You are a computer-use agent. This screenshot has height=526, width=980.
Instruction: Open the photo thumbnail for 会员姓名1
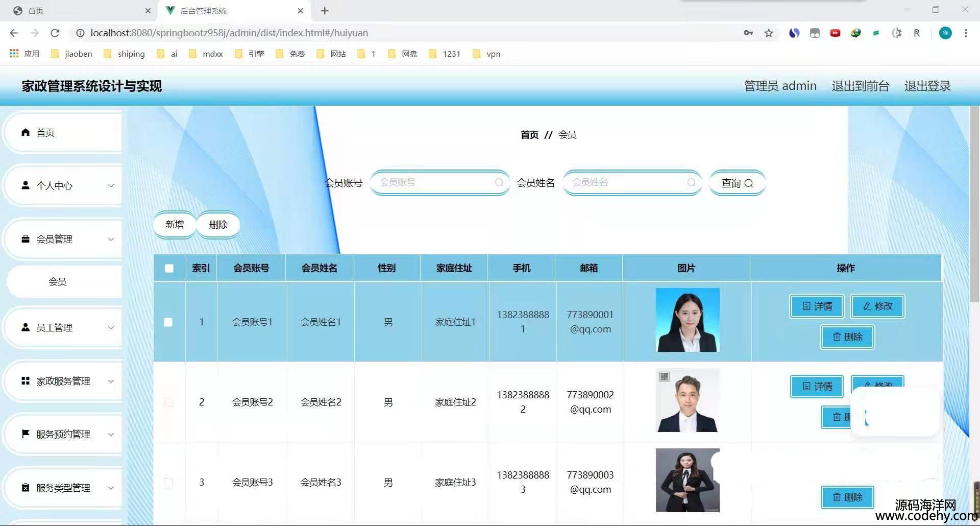point(688,320)
